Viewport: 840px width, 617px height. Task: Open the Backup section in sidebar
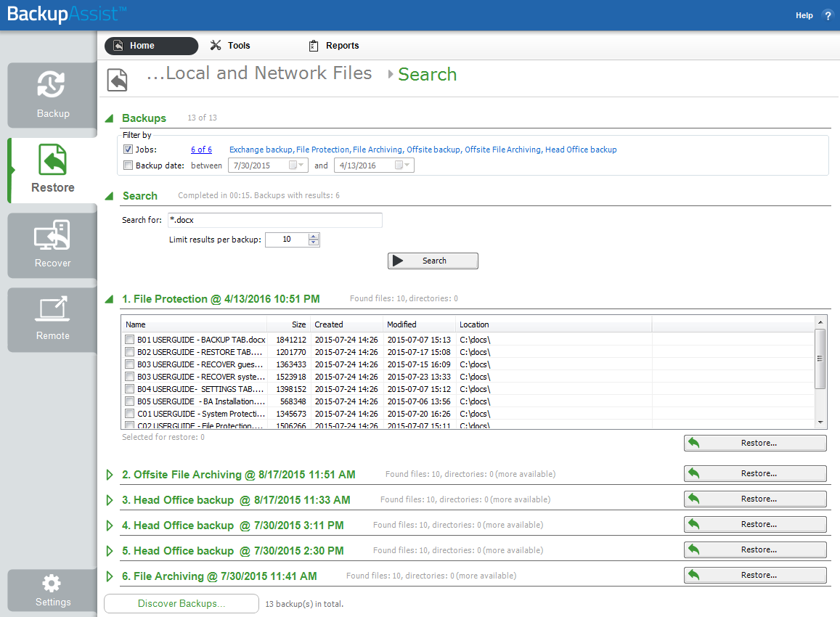pos(52,95)
